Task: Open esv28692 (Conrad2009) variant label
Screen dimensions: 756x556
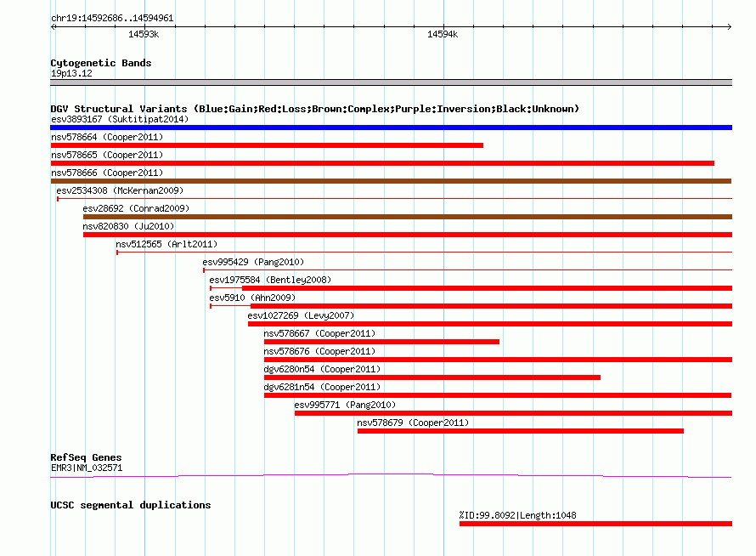Action: click(136, 208)
